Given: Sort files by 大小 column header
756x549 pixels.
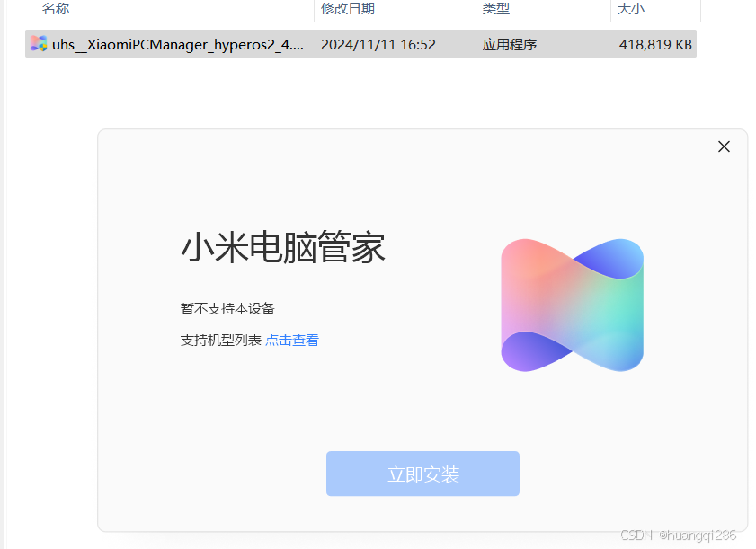Looking at the screenshot, I should [x=631, y=8].
